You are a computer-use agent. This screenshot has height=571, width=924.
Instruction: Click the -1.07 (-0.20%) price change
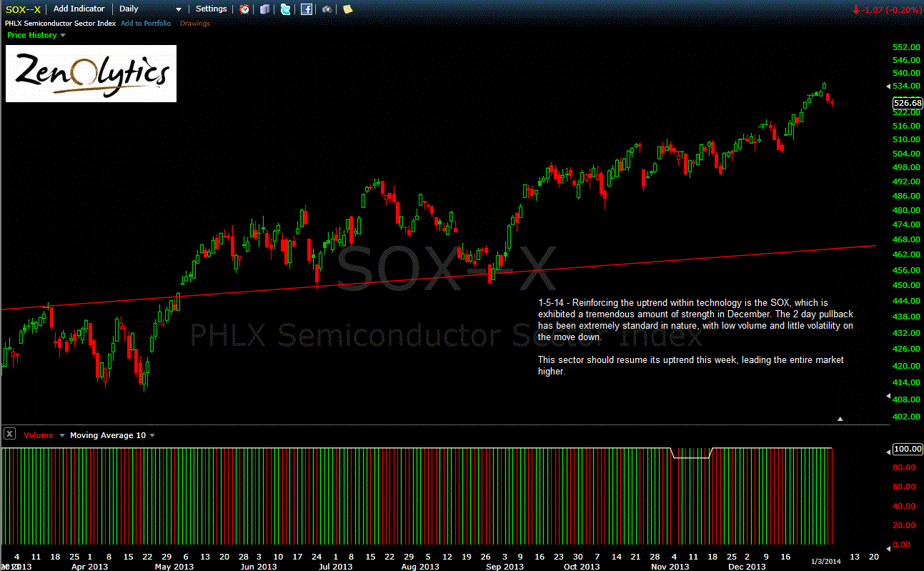click(887, 10)
